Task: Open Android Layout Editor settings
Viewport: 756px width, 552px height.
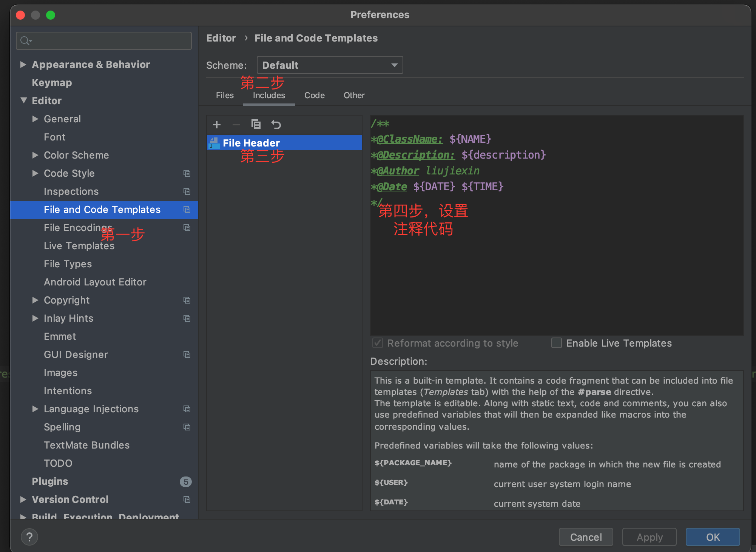Action: [95, 282]
